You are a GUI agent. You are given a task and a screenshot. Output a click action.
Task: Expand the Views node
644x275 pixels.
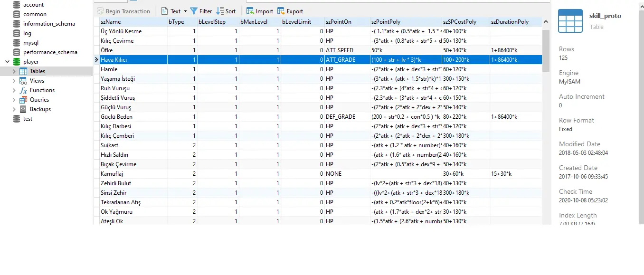[14, 81]
